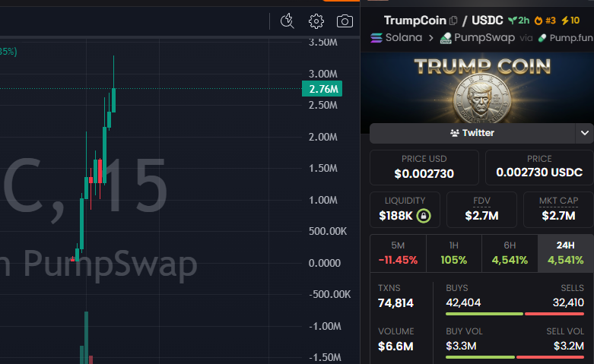Click the USDC quote token name
Viewport: 594px width, 364px height.
[488, 21]
